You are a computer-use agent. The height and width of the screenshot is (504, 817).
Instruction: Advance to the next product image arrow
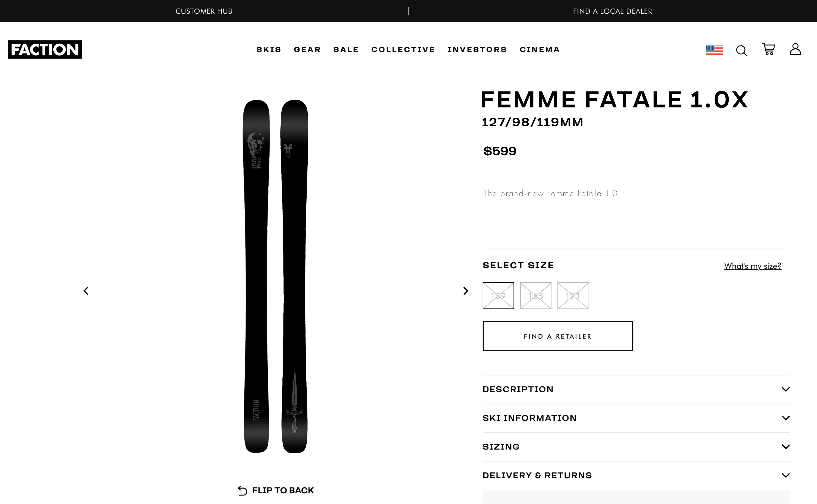(x=466, y=291)
